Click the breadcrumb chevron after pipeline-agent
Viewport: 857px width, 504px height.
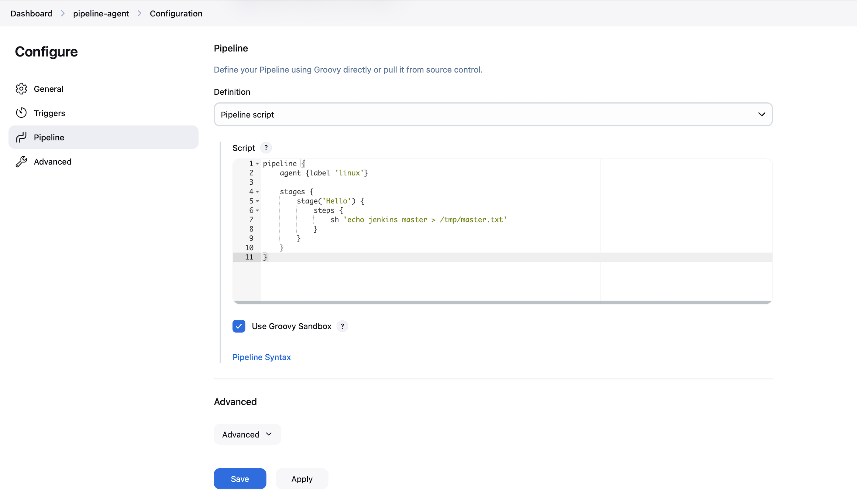click(x=139, y=13)
